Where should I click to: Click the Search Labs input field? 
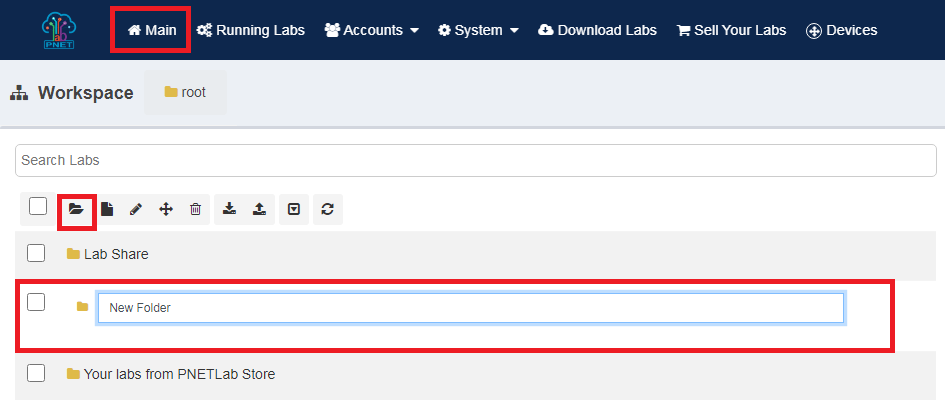(475, 160)
